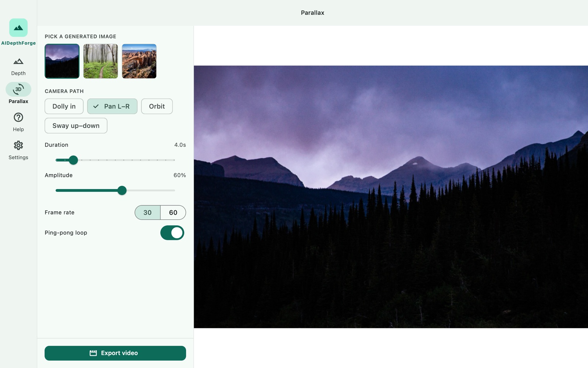Viewport: 588px width, 368px height.
Task: Click the AIDepthForge logo icon
Action: click(x=18, y=28)
